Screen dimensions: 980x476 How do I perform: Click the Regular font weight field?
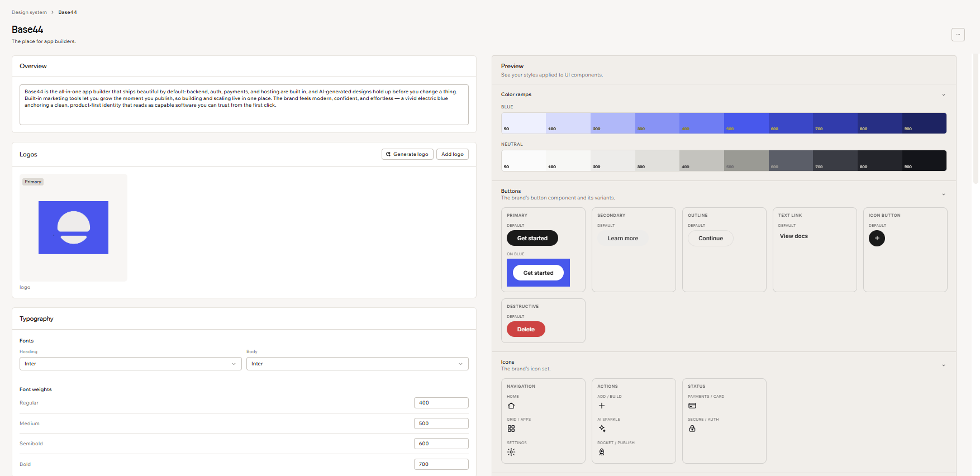(441, 403)
